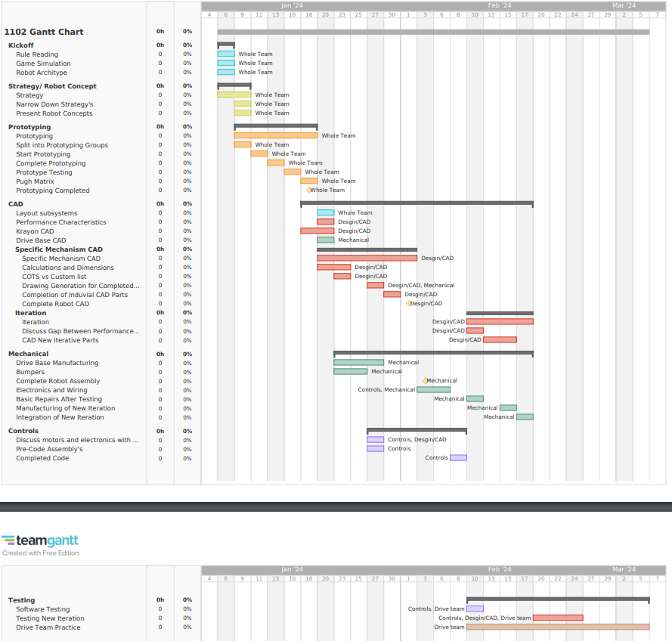Open the COTS vs Custom list task
This screenshot has height=641, width=672.
(54, 277)
